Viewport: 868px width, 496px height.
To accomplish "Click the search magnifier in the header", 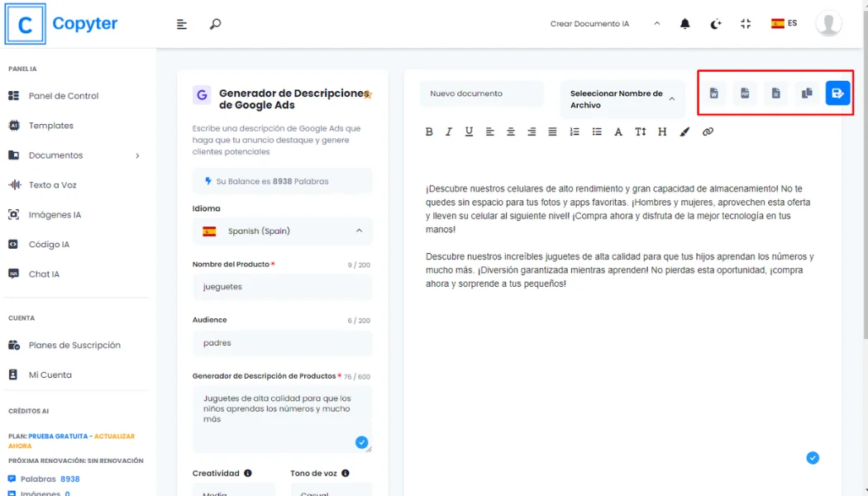I will [x=215, y=24].
